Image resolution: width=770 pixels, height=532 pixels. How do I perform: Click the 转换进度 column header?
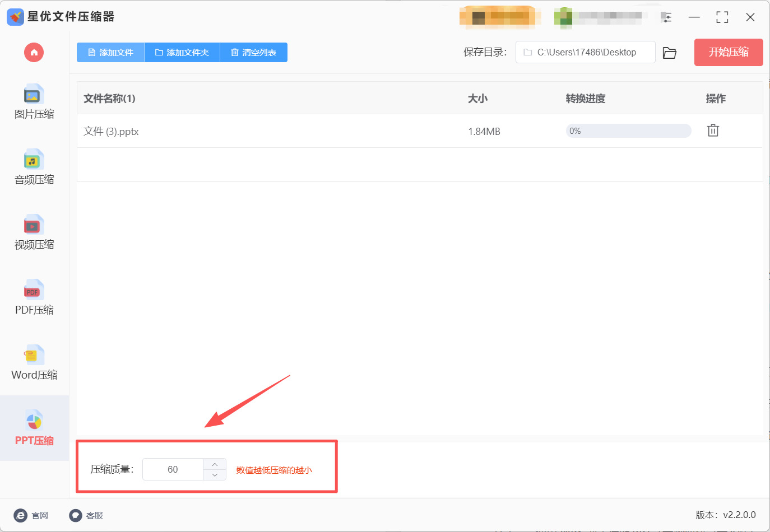point(585,99)
